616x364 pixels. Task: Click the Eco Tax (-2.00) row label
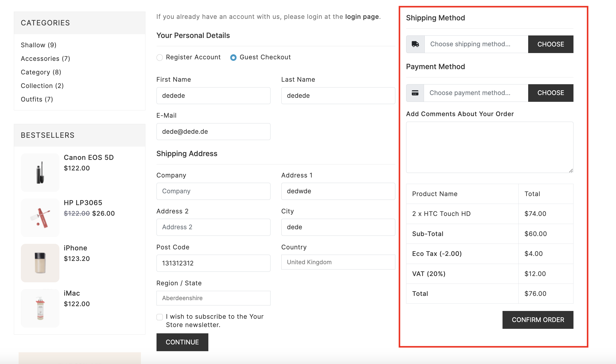[437, 254]
